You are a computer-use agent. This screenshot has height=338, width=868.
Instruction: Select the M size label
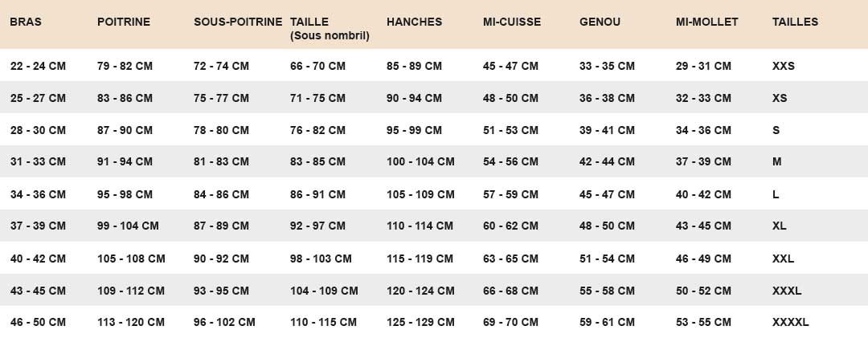tap(776, 162)
